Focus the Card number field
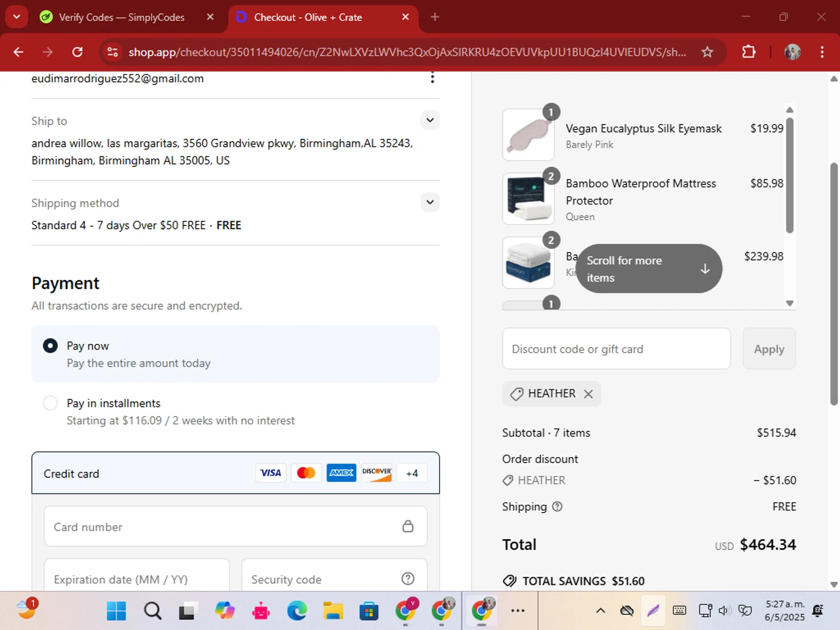Screen dimensions: 840x630 [x=236, y=526]
